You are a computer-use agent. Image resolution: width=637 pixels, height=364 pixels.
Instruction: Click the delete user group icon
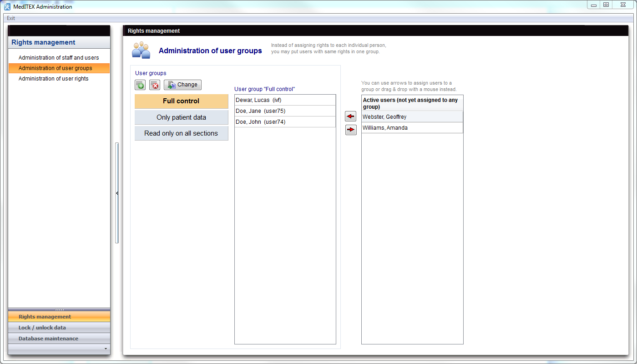(x=155, y=85)
